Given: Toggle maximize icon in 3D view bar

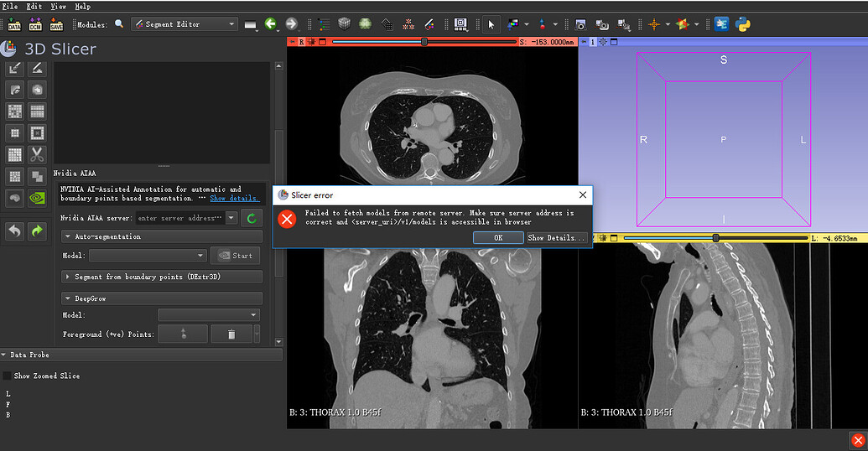Looking at the screenshot, I should tap(614, 42).
